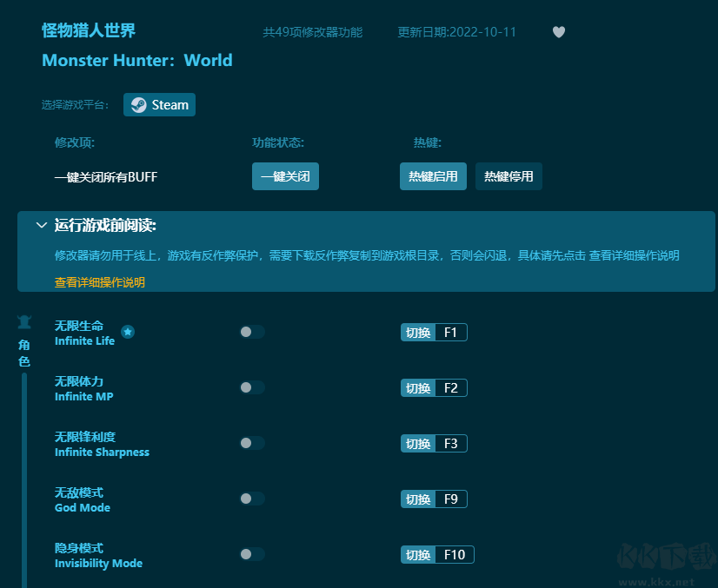Screen dimensions: 718x588
Task: Select the F9 hotkey field
Action: click(x=451, y=499)
